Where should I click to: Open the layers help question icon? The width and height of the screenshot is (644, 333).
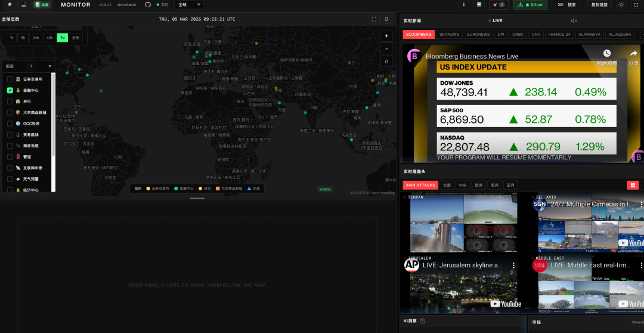coord(31,66)
